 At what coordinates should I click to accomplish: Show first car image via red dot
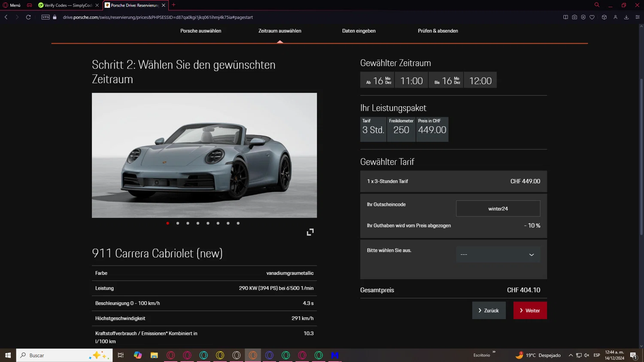tap(168, 223)
